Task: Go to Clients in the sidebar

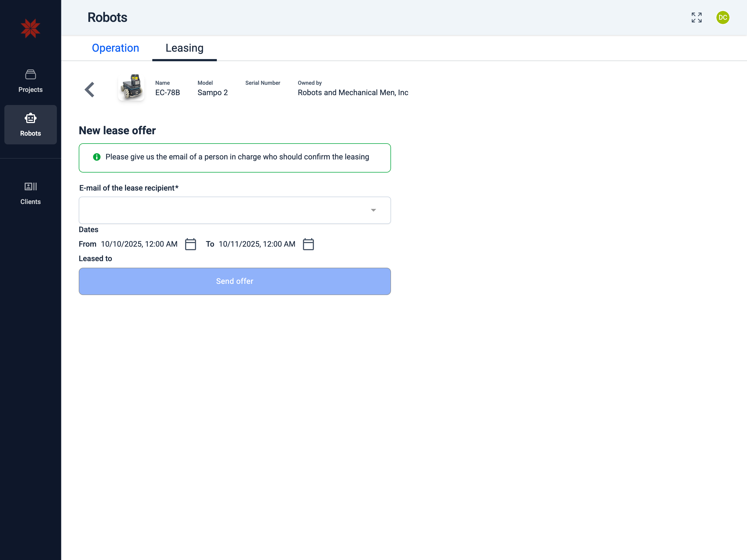Action: pyautogui.click(x=30, y=193)
